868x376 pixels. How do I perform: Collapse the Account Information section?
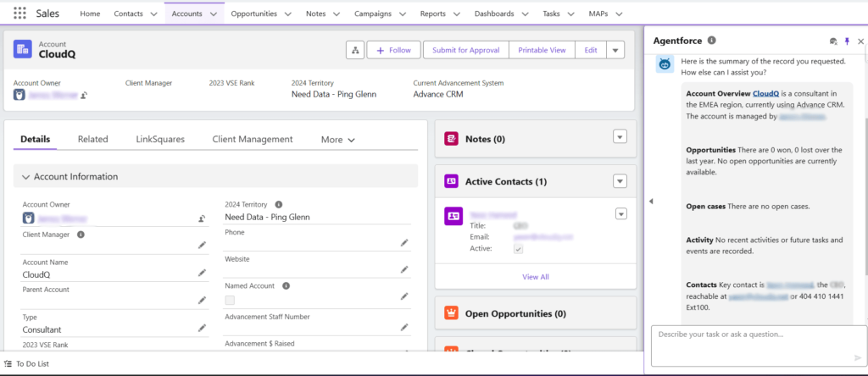click(26, 176)
